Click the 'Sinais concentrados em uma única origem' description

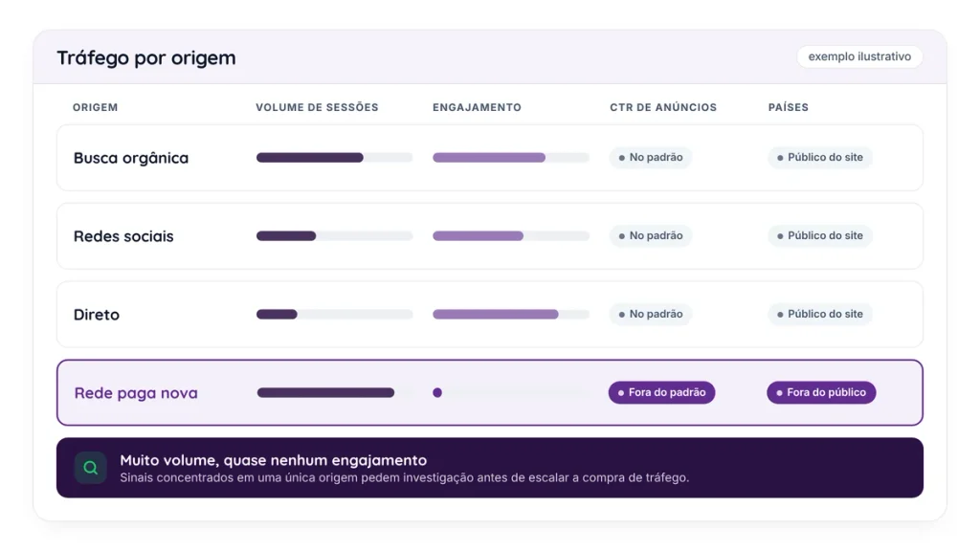click(x=405, y=478)
